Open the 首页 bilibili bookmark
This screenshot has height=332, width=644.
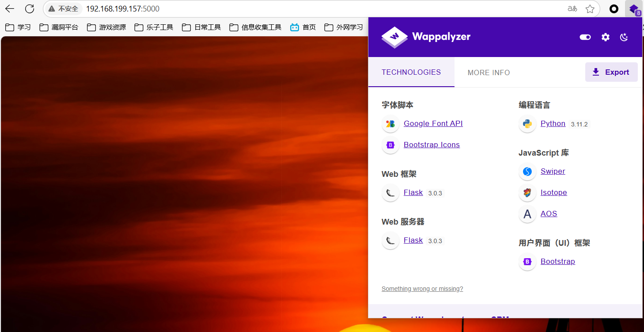tap(303, 27)
